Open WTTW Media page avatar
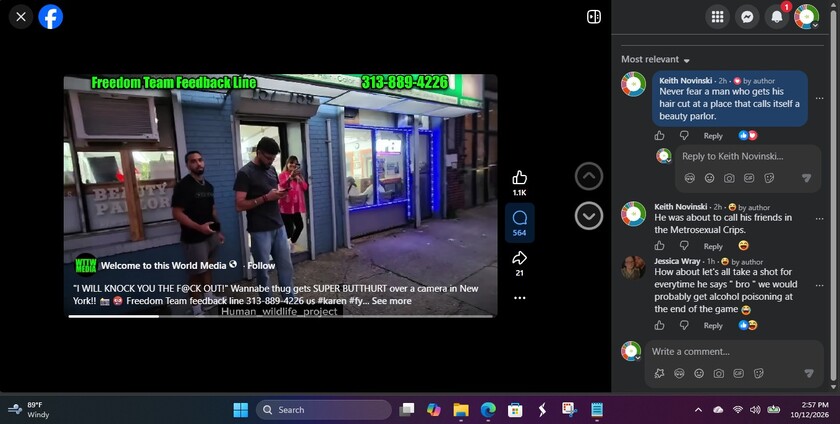Screen dimensions: 840x424 tap(85, 265)
